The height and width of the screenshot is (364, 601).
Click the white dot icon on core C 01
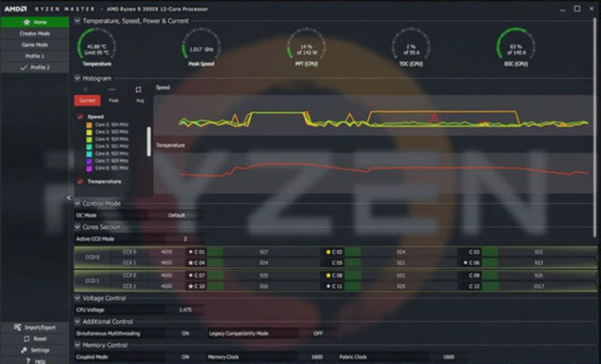coord(191,252)
